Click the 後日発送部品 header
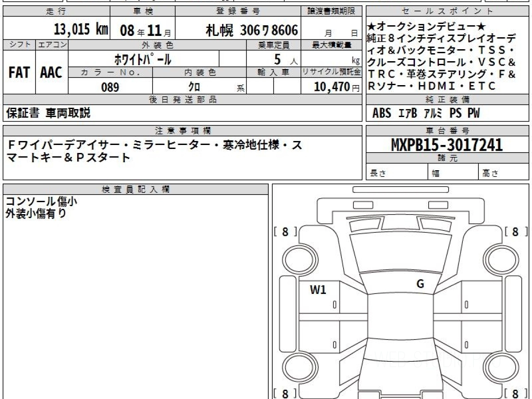532x399 pixels. [x=183, y=100]
